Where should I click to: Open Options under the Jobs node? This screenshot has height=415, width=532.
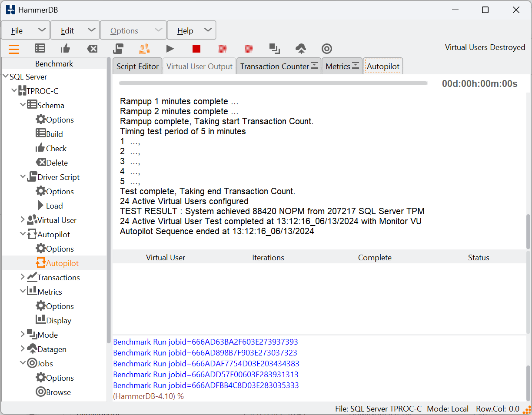click(x=55, y=378)
